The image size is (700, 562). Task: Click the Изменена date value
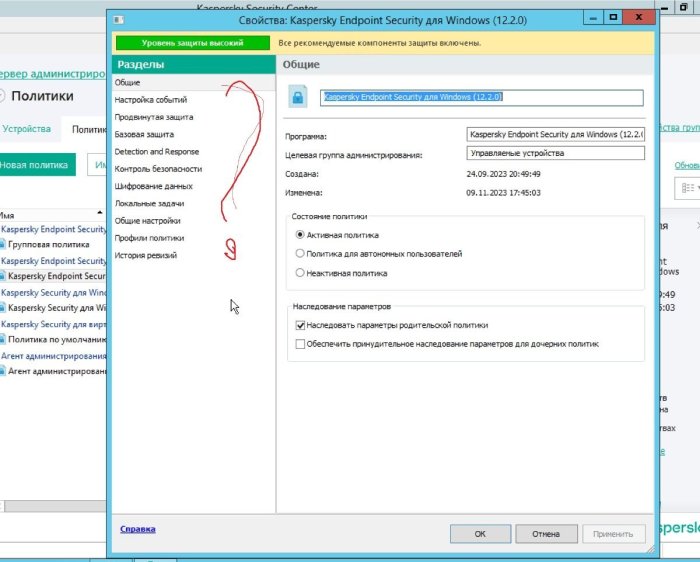(503, 193)
